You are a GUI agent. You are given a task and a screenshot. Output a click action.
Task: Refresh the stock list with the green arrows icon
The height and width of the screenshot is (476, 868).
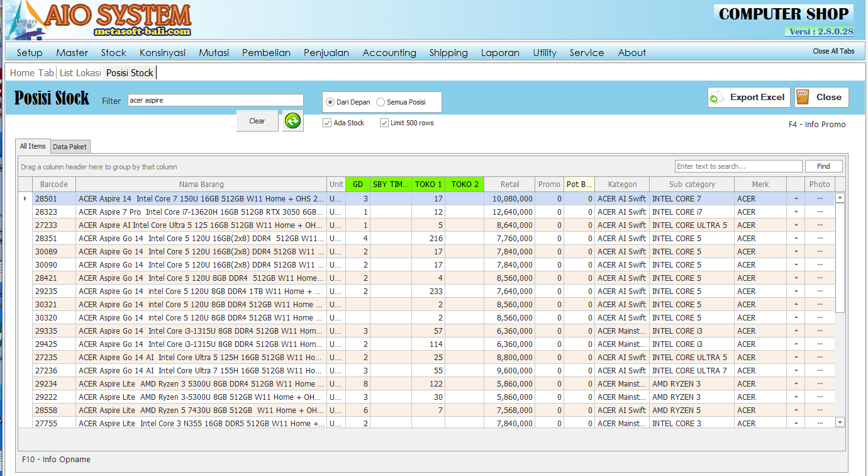pyautogui.click(x=293, y=121)
